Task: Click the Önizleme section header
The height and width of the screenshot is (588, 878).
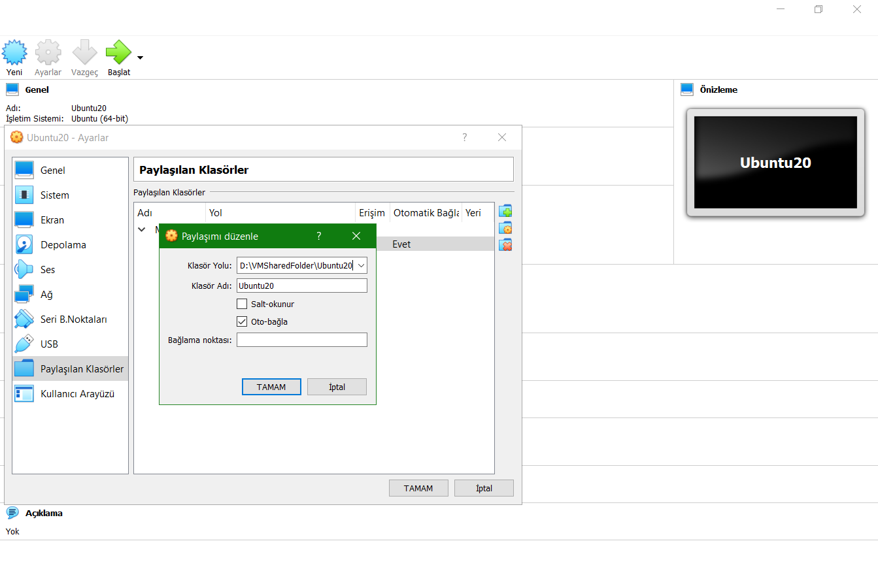Action: (718, 90)
